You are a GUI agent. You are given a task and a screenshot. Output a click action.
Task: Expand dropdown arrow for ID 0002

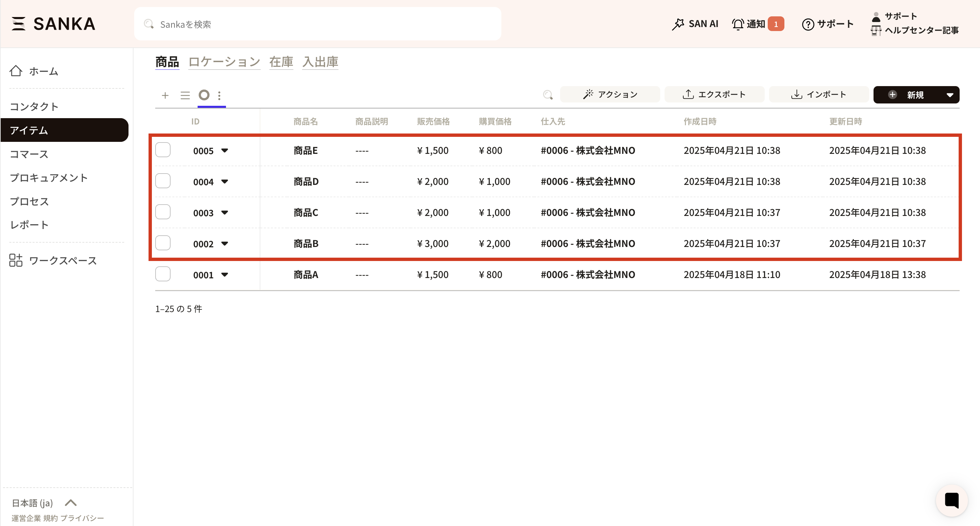(x=225, y=244)
